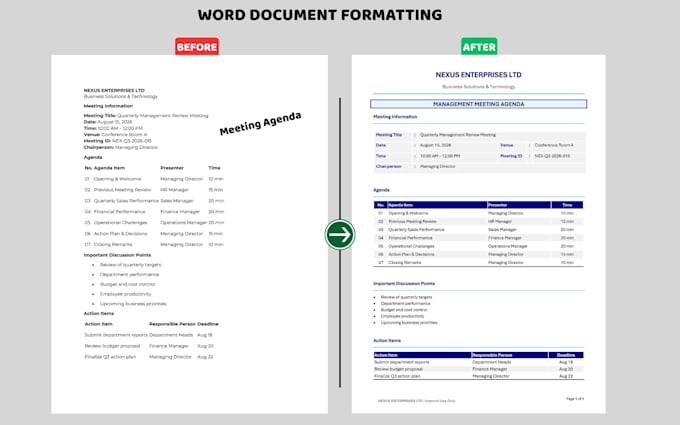Click Chairperson label in After page
The height and width of the screenshot is (425, 680).
(388, 167)
